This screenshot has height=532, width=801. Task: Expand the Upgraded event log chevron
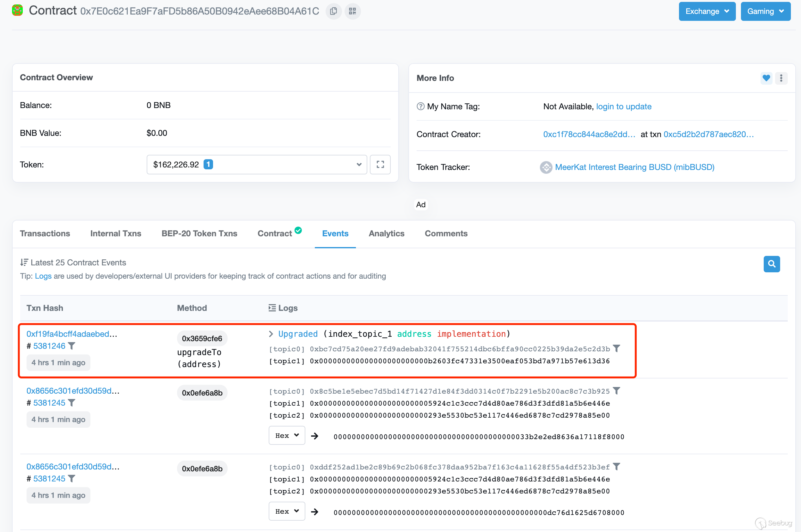pyautogui.click(x=271, y=334)
